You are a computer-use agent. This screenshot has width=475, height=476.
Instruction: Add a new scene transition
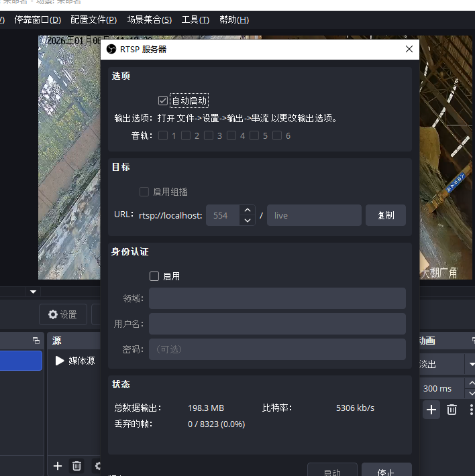(x=431, y=410)
